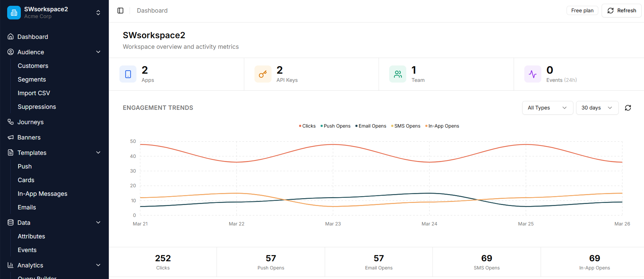Click the Free plan badge

click(x=582, y=11)
